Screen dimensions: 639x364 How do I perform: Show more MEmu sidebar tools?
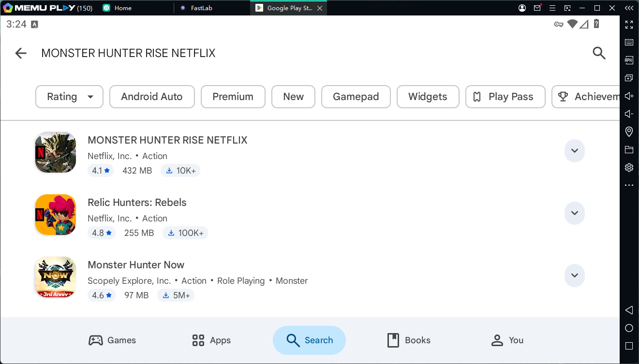(x=629, y=185)
